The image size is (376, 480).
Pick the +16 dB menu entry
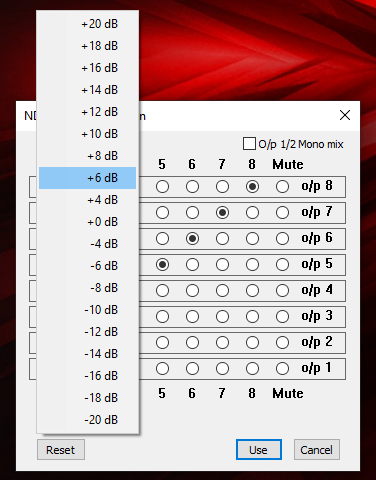[87, 68]
